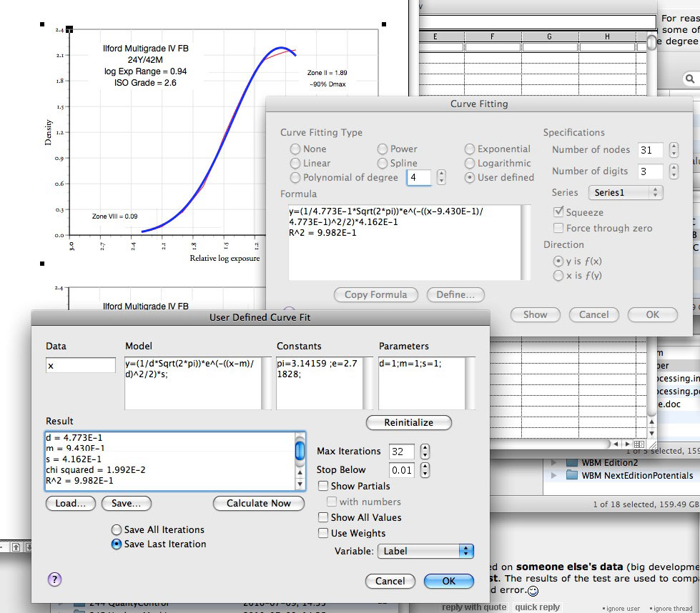The image size is (700, 613).
Task: Click Calculate Now button
Action: coord(259,503)
